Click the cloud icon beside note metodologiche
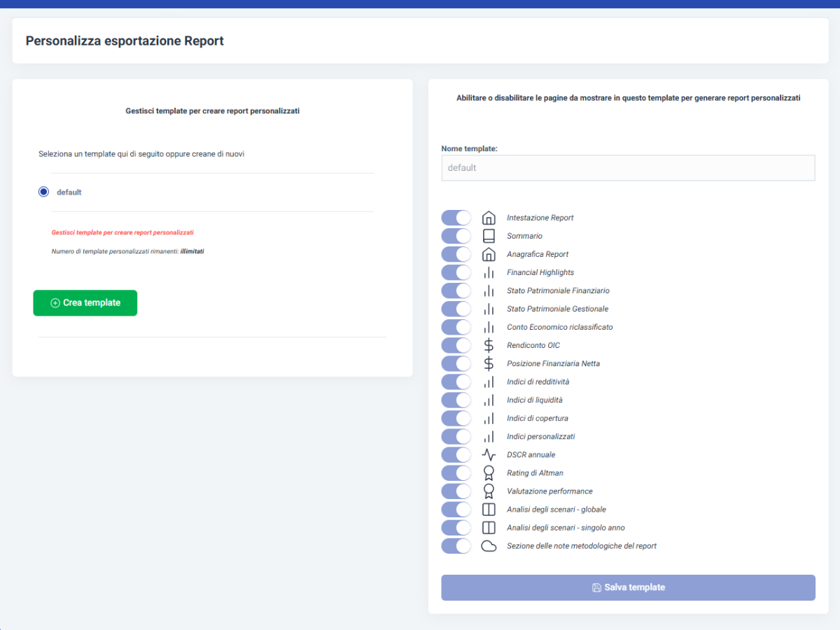 pos(489,545)
